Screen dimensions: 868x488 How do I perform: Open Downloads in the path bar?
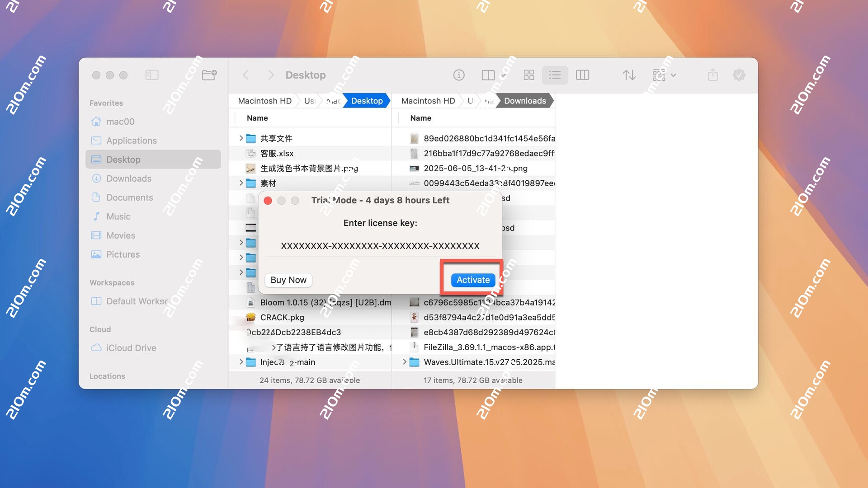[x=524, y=101]
